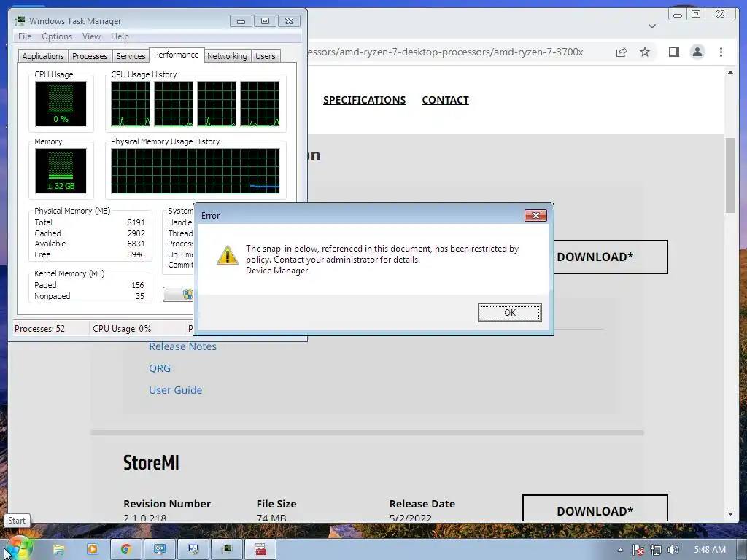747x560 pixels.
Task: Open the File menu in Task Manager
Action: tap(25, 36)
